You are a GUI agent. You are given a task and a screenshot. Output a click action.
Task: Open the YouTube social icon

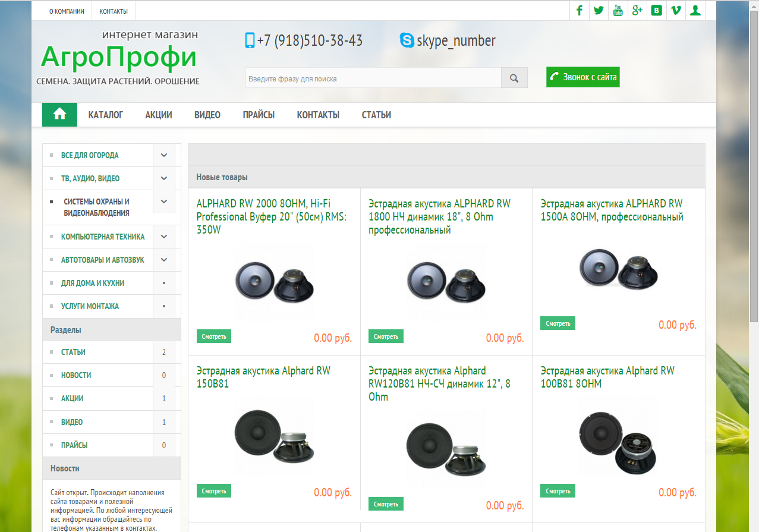618,11
